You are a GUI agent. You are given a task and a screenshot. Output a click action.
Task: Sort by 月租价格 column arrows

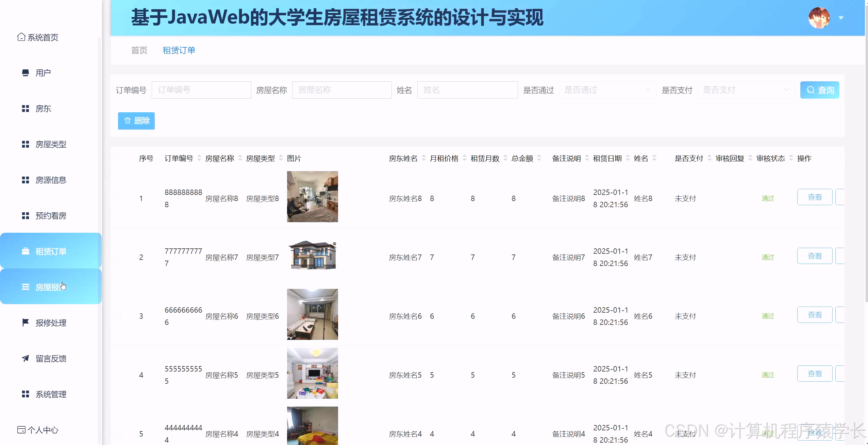[x=465, y=158]
